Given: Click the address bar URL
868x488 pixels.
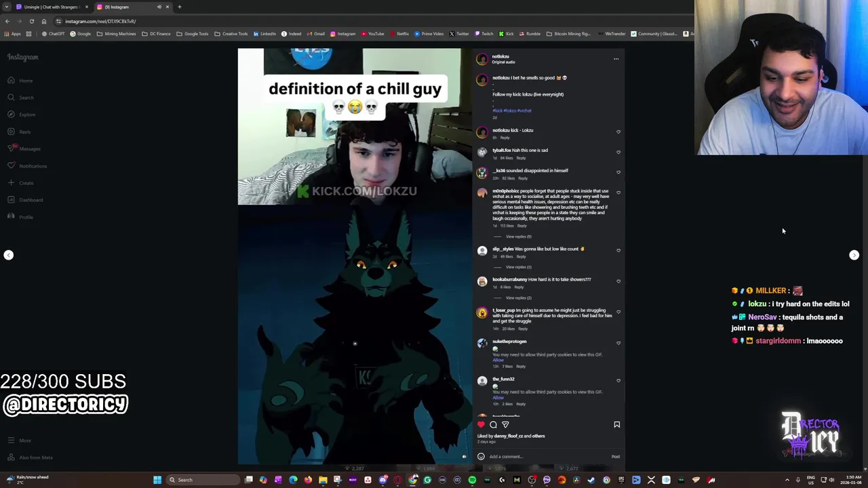Looking at the screenshot, I should 100,21.
